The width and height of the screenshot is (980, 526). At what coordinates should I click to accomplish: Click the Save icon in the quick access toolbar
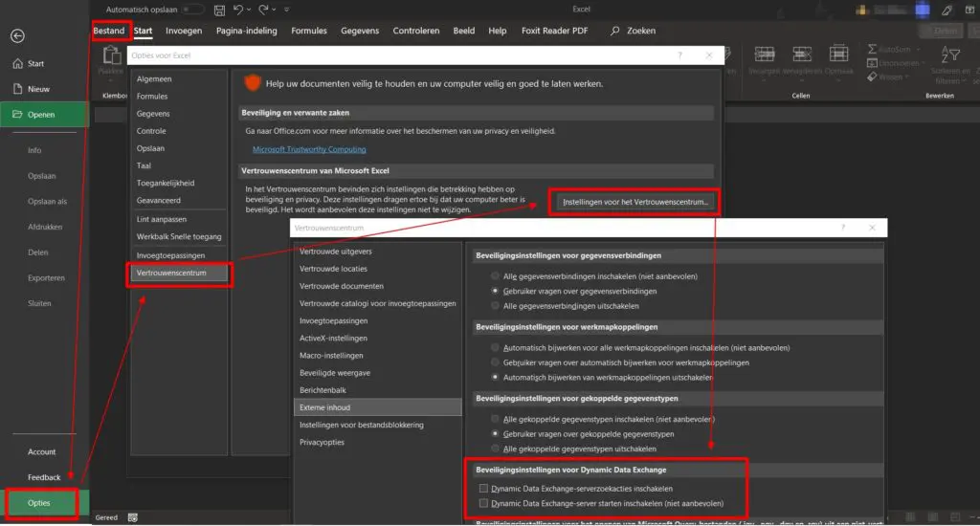pyautogui.click(x=220, y=10)
